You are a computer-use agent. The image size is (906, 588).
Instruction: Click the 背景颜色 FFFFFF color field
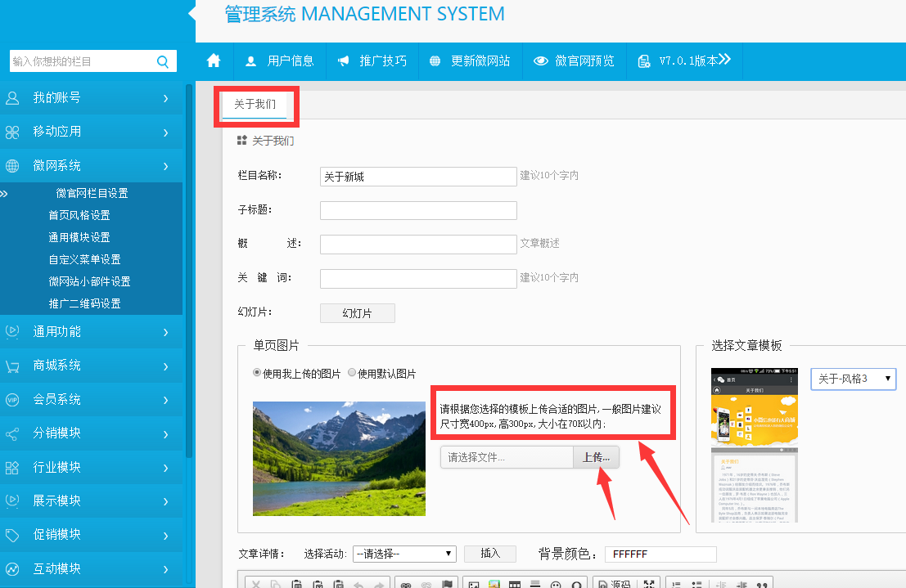coord(660,554)
